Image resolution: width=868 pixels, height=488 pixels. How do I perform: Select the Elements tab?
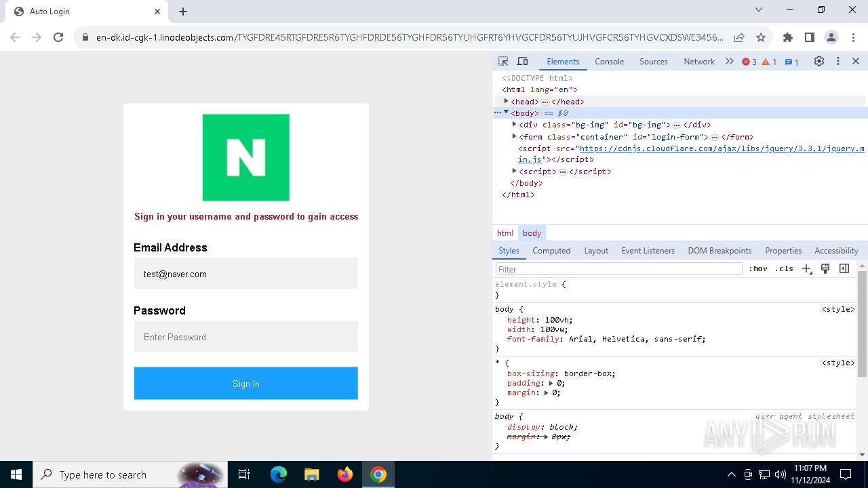563,61
